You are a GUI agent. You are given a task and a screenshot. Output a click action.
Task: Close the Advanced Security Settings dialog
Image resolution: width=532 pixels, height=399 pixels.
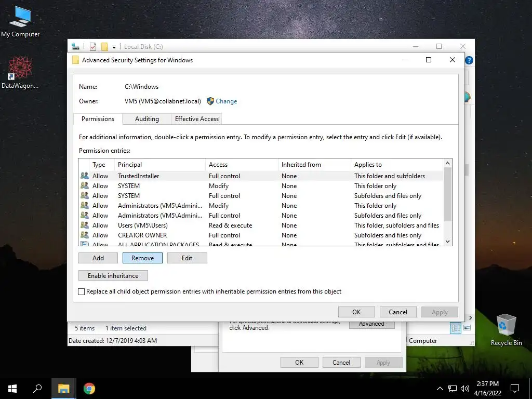point(453,60)
